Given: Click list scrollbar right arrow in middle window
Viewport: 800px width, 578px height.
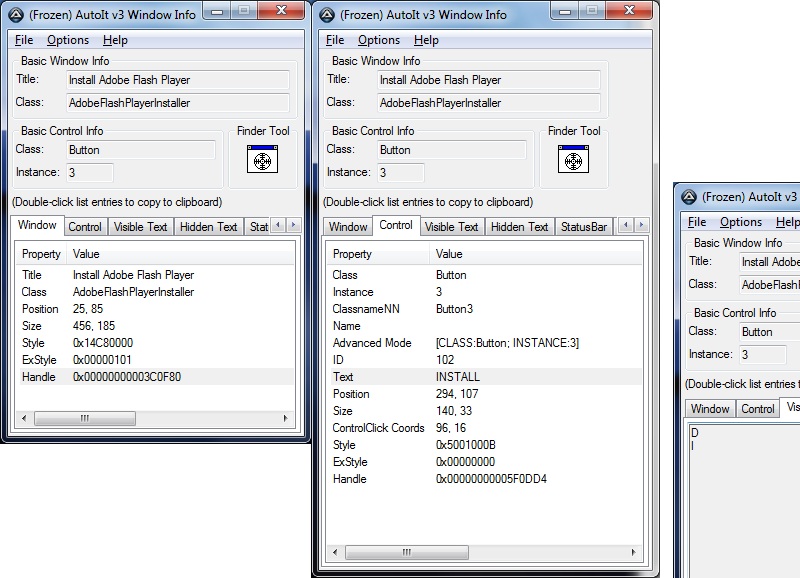Looking at the screenshot, I should click(x=633, y=552).
